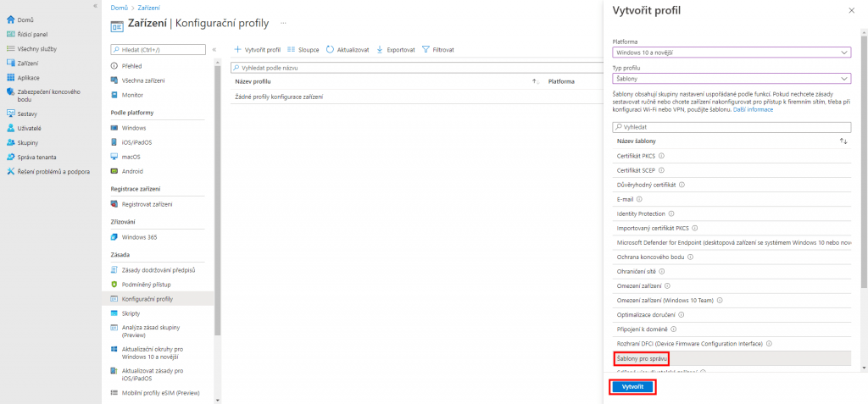
Task: Click the Vytvořit button
Action: [632, 386]
